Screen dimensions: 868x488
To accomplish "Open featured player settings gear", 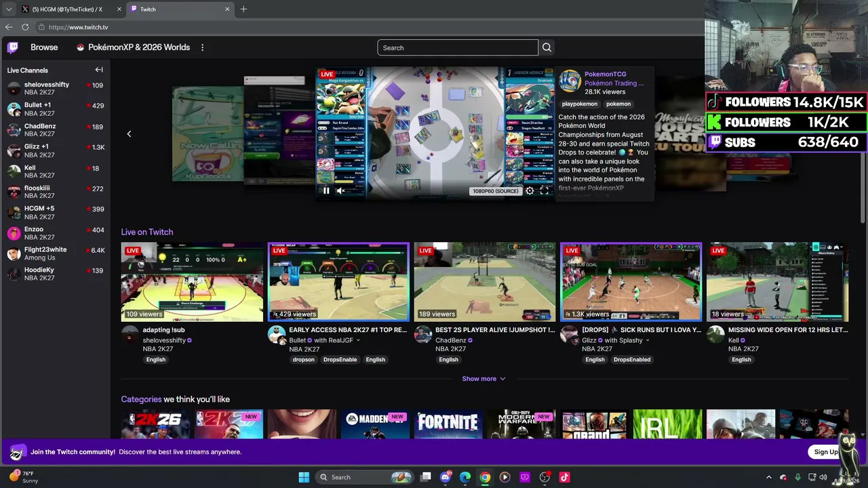I will tap(530, 191).
